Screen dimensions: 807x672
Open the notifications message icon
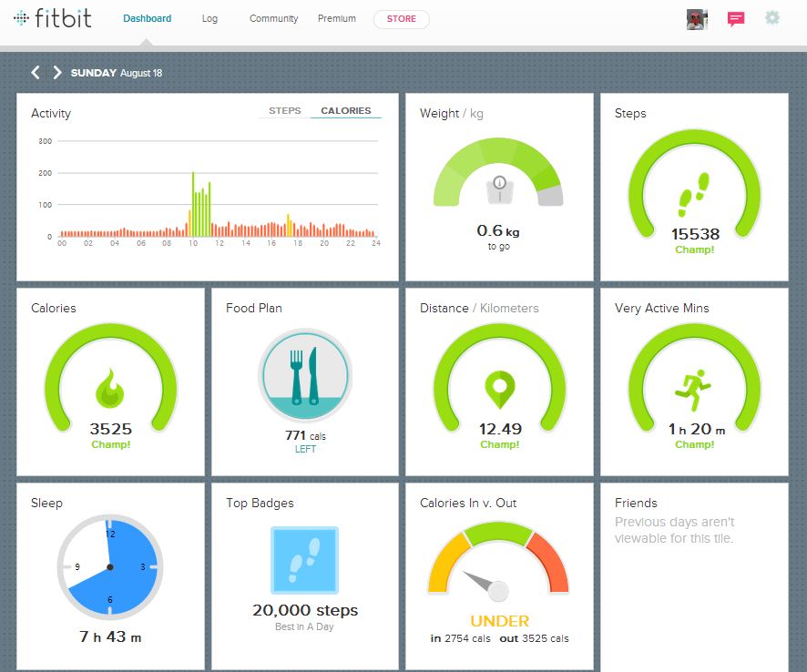(x=736, y=18)
